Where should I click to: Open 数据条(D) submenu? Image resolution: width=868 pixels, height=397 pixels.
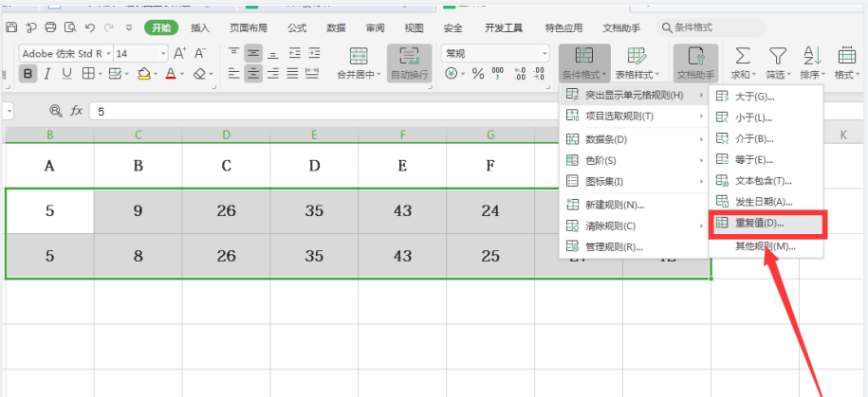635,139
